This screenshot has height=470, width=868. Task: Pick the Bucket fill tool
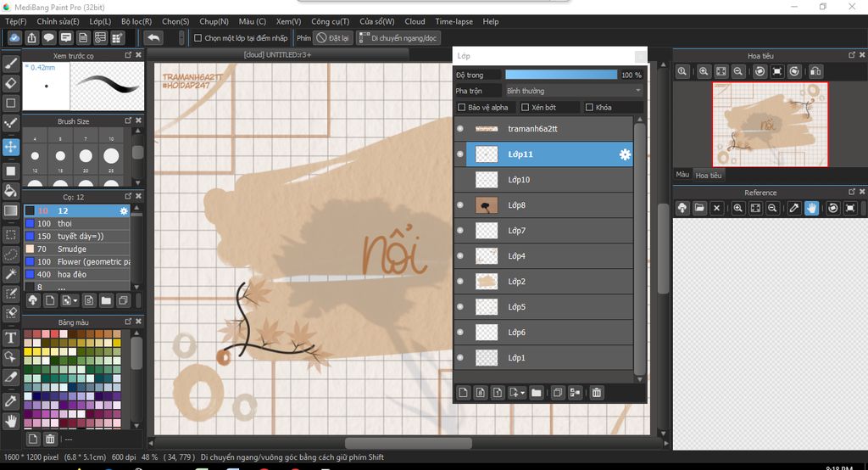tap(10, 191)
